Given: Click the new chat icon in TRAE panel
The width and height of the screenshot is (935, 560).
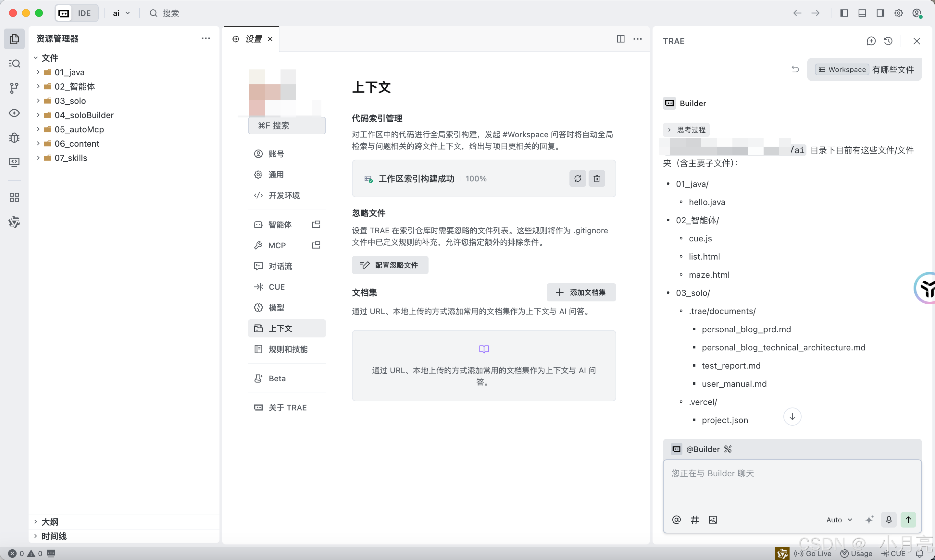Looking at the screenshot, I should pos(871,41).
